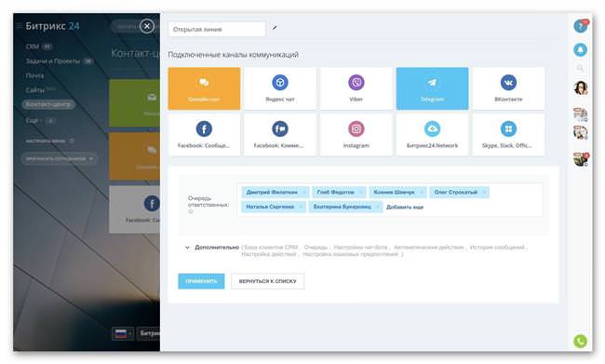Remove Дмитрий from the responsible queue
The image size is (605, 364).
tap(304, 192)
